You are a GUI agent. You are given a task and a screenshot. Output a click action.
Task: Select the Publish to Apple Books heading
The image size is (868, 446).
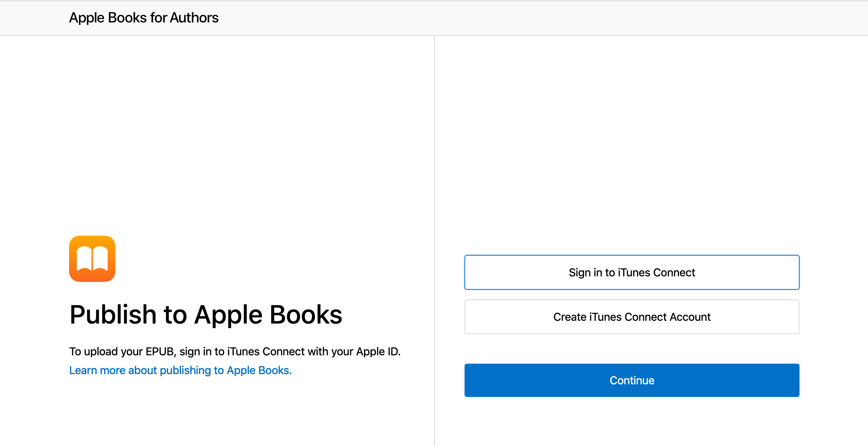click(x=205, y=314)
